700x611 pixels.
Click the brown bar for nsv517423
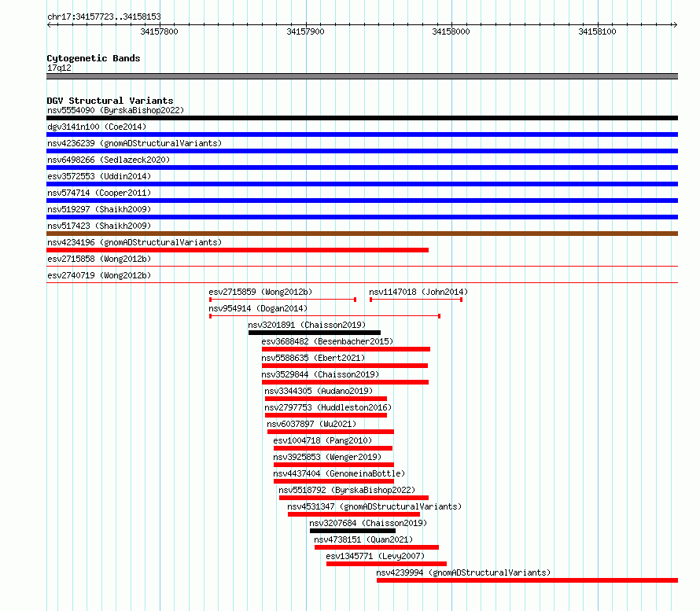pos(362,234)
